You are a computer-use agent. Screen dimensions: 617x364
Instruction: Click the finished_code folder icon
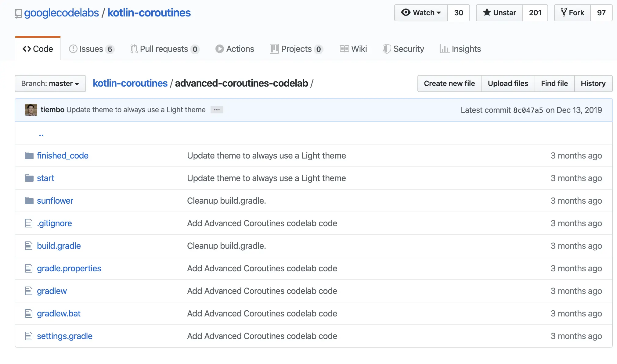pos(29,155)
